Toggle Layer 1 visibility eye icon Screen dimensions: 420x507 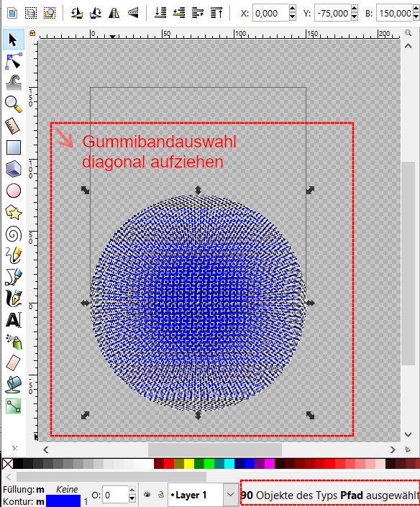tap(147, 494)
